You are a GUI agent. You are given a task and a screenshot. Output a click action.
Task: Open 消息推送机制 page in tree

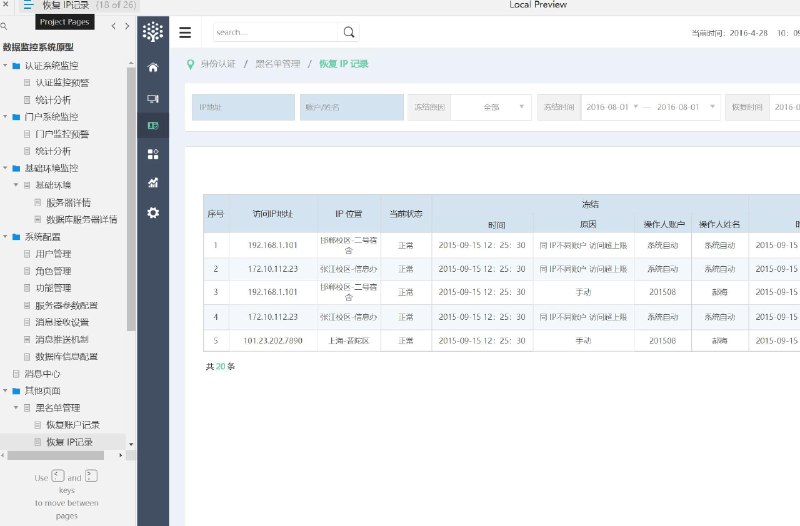tap(62, 339)
